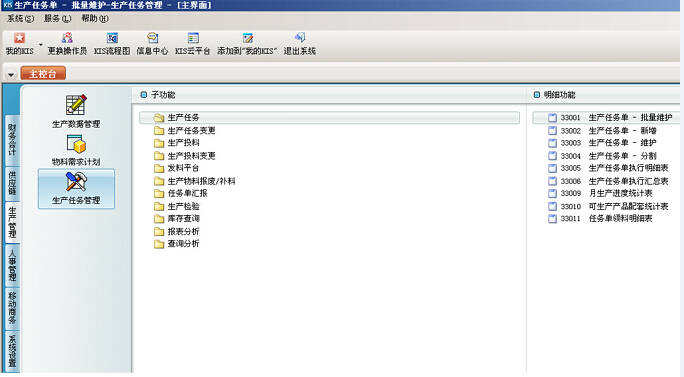Select the 发料平台 folder

(x=177, y=168)
